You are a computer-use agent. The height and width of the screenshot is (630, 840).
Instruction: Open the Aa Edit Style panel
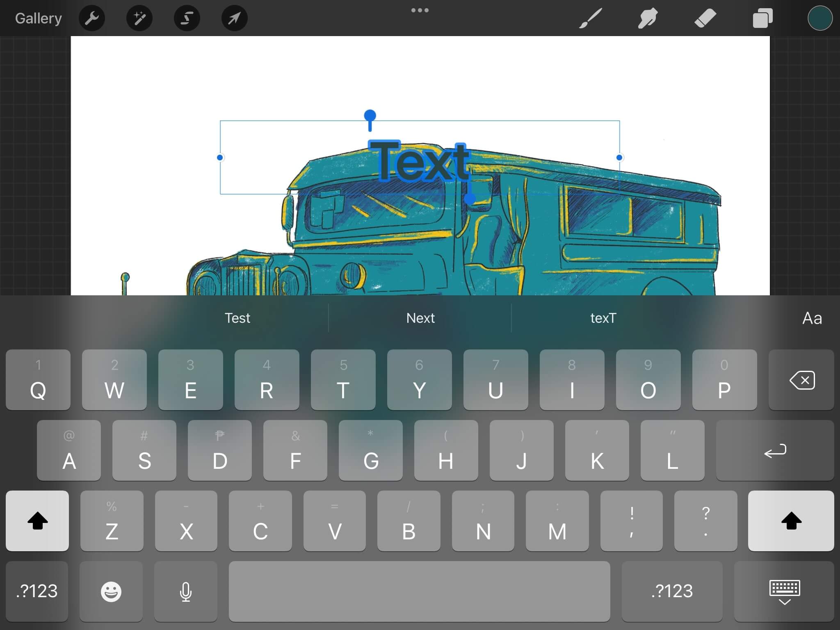[x=812, y=318]
